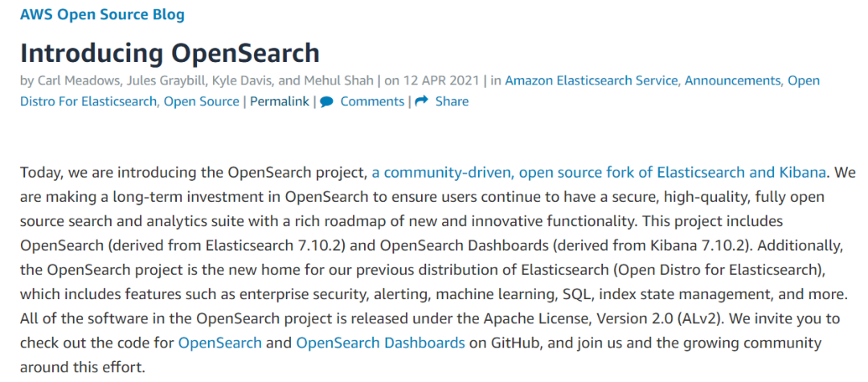The image size is (868, 382).
Task: Open the Amazon Elasticsearch Service category link
Action: click(x=591, y=80)
